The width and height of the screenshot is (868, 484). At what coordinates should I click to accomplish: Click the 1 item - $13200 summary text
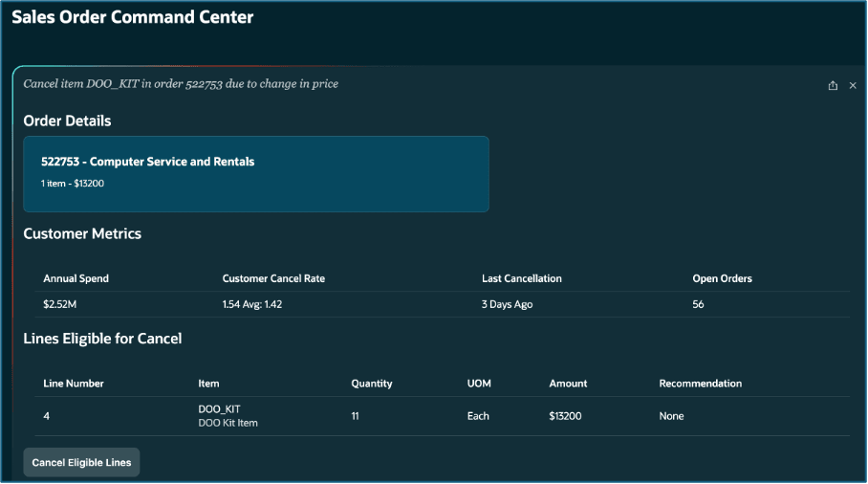(73, 184)
